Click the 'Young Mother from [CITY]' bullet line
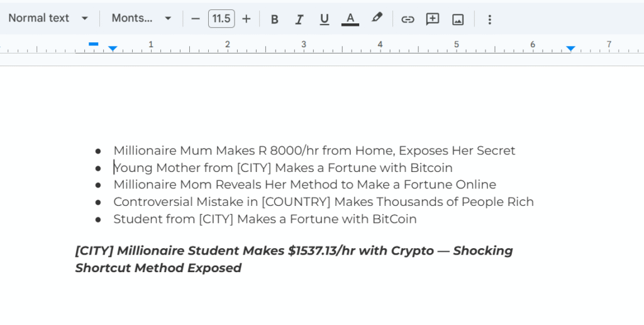644x325 pixels. (x=283, y=168)
